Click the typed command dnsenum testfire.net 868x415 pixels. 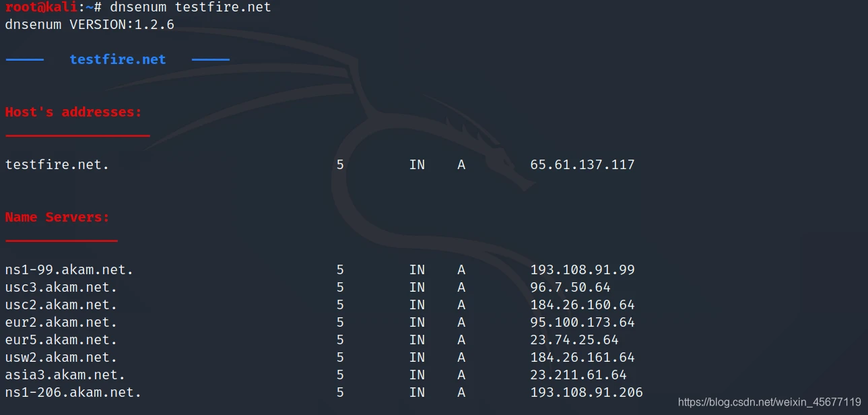pos(190,7)
